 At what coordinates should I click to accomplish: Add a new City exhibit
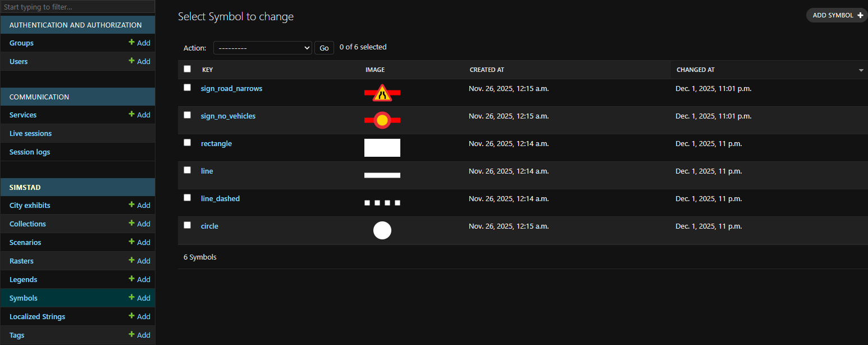[139, 205]
